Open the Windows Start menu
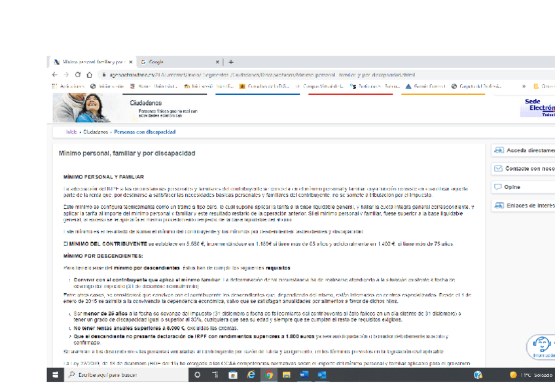Image resolution: width=555 pixels, height=392 pixels. point(55,375)
